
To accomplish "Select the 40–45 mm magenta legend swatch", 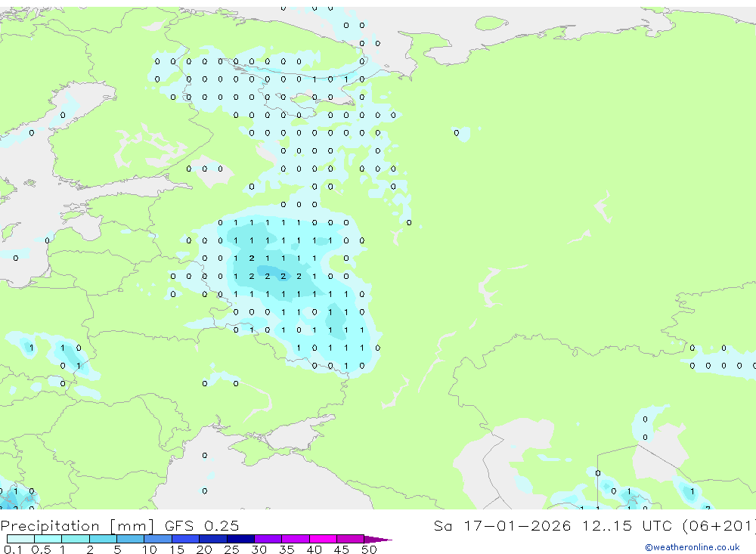I will [x=323, y=539].
